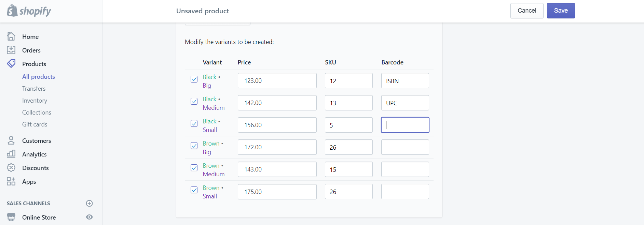
Task: Click the Discounts badge icon
Action: point(11,168)
